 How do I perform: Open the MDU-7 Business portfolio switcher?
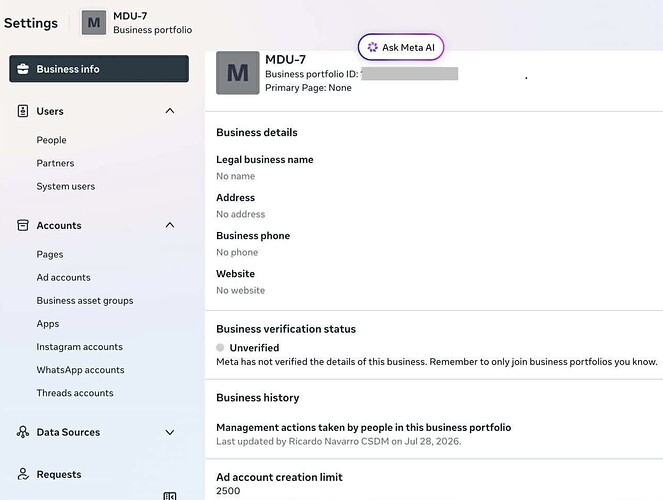pos(137,23)
